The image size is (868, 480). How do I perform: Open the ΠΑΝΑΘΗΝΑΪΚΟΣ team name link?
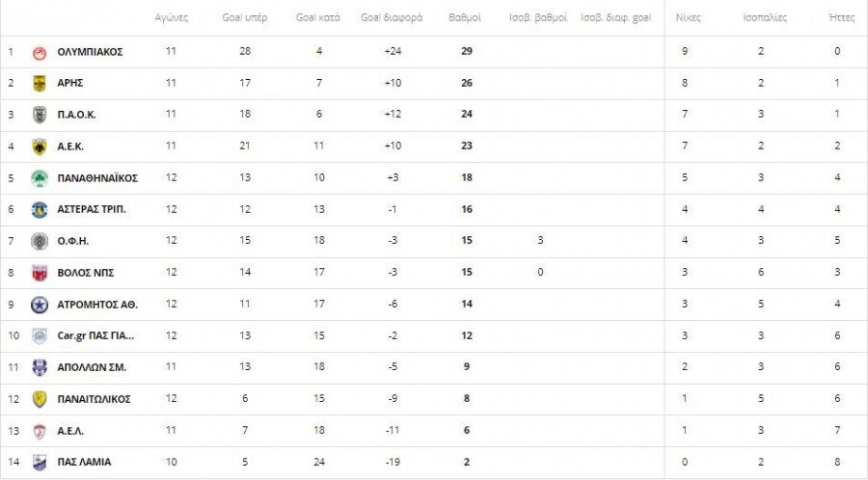point(97,178)
